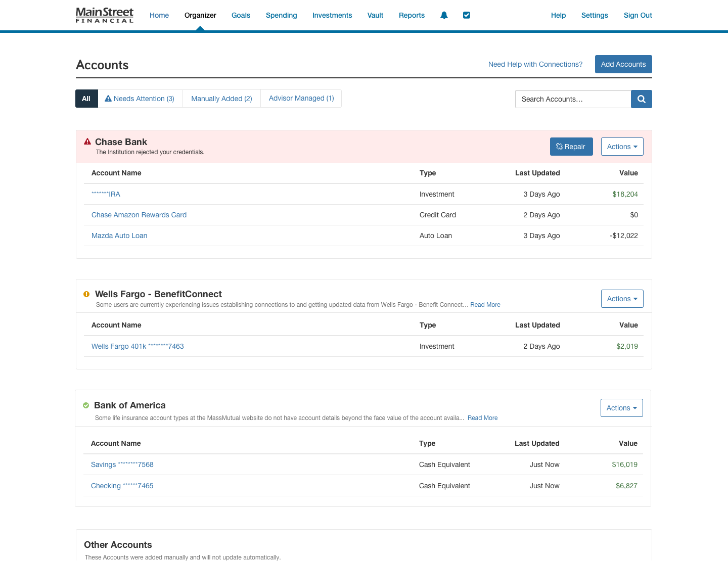Click the Other Accounts heading
The image size is (728, 561).
118,545
